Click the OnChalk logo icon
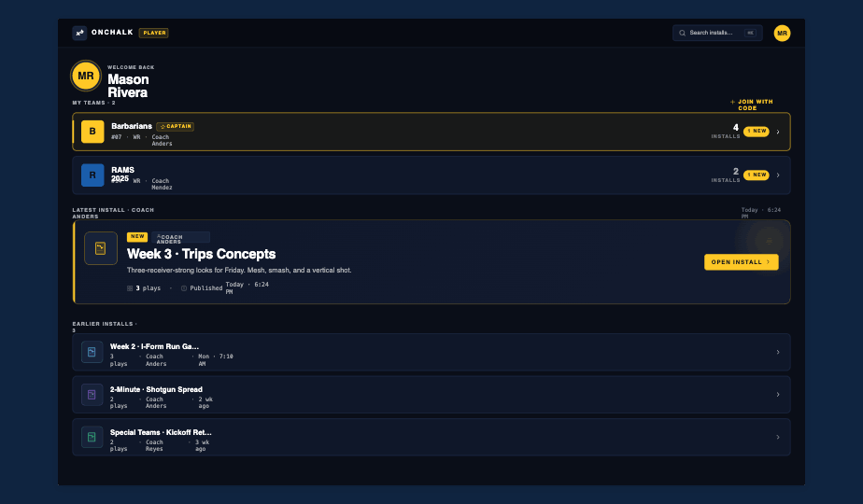This screenshot has width=863, height=504. (x=79, y=33)
